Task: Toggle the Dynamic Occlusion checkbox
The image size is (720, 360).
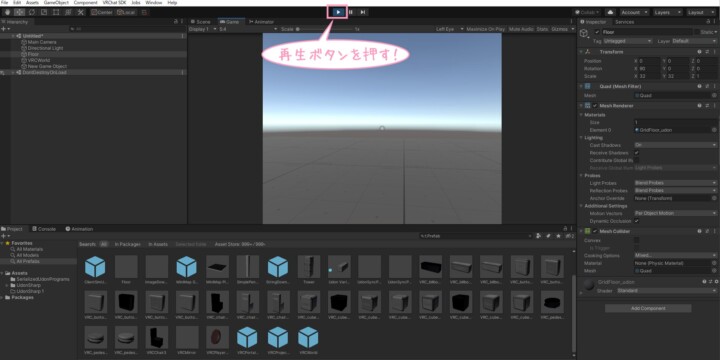Action: tap(636, 221)
